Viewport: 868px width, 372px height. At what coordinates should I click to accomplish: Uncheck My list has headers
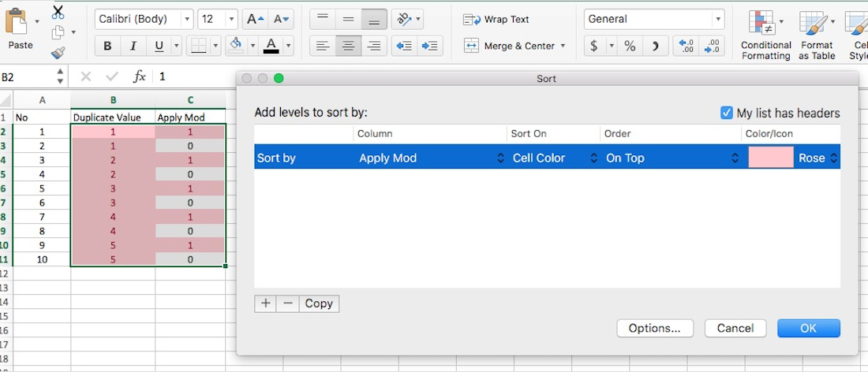tap(727, 113)
